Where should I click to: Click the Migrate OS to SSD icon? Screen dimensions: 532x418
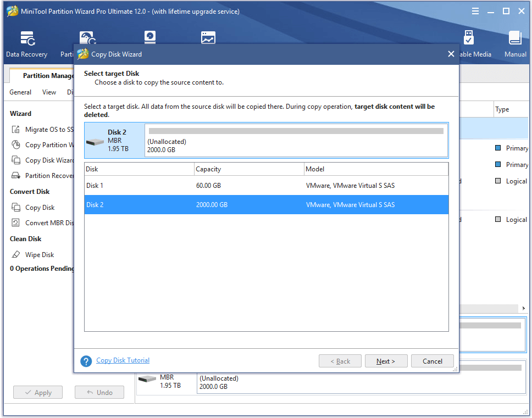point(15,129)
